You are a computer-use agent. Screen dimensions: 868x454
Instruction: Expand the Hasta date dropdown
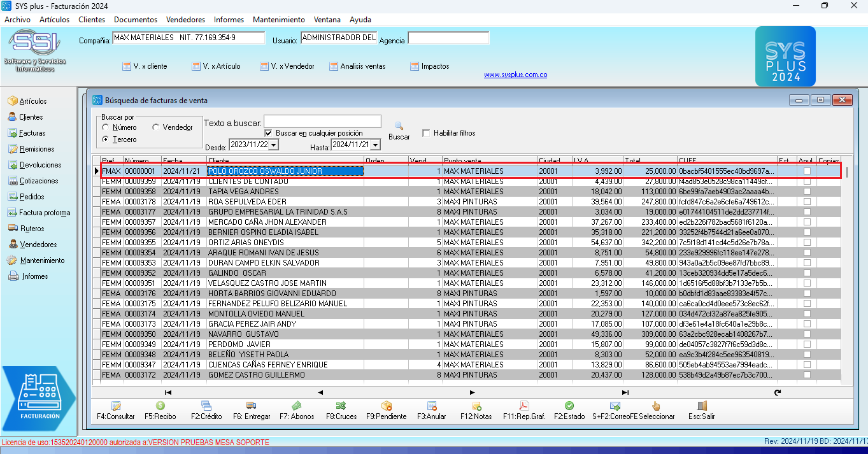pyautogui.click(x=376, y=145)
